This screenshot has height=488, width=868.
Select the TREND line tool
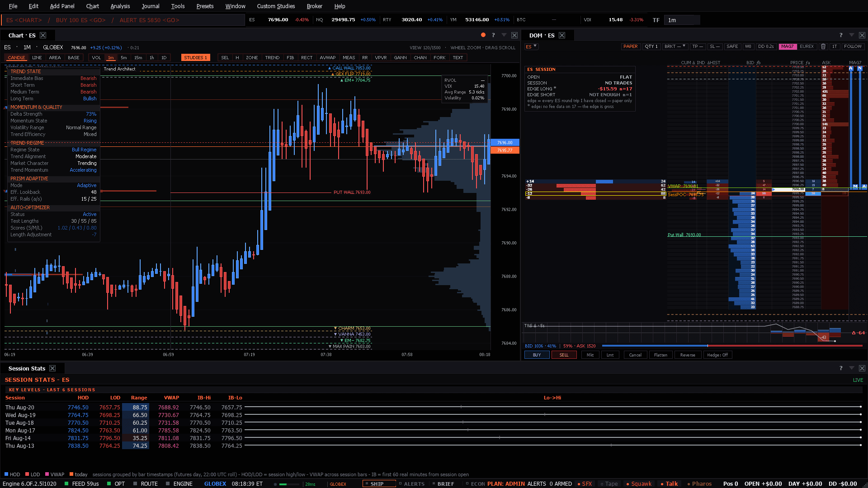272,58
